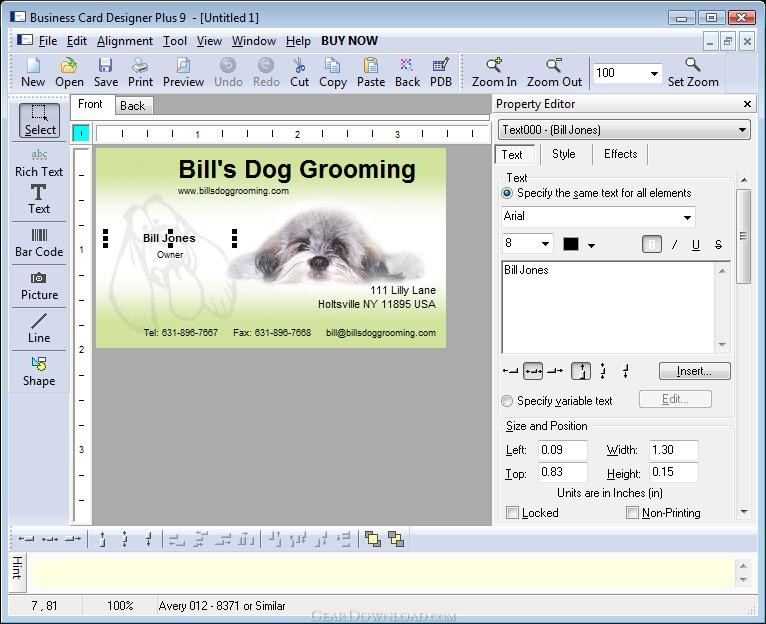
Task: Toggle Underline in Property Editor
Action: tap(696, 244)
